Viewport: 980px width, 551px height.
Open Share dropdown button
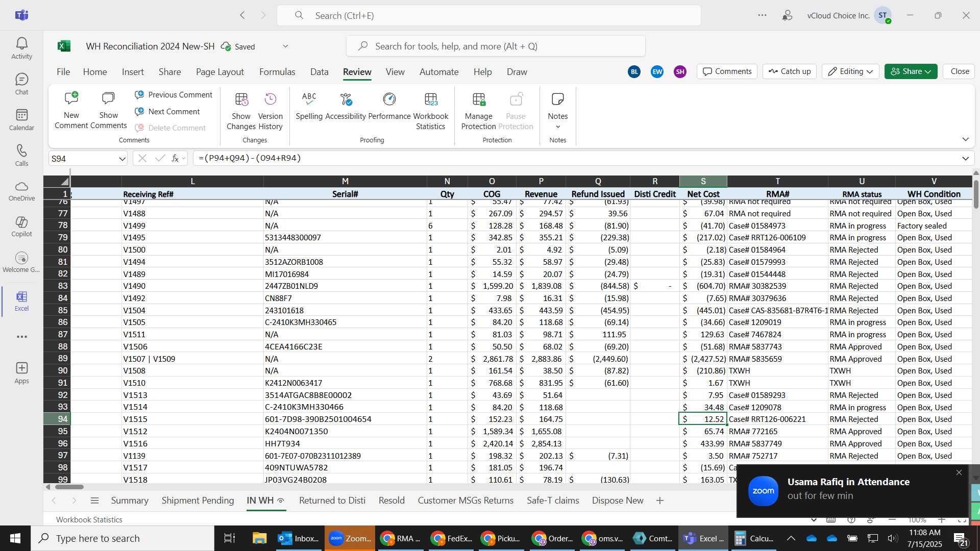click(911, 71)
